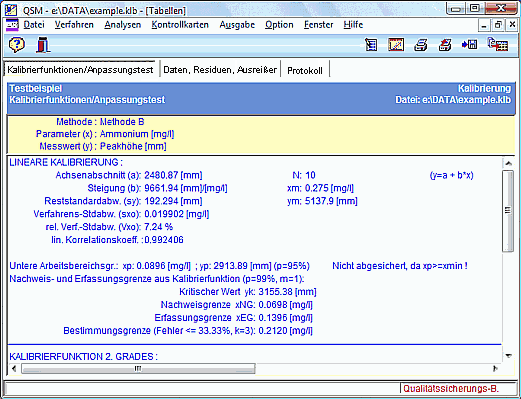Click the exit door icon in toolbar
Screen dimensions: 521x399
click(x=43, y=45)
